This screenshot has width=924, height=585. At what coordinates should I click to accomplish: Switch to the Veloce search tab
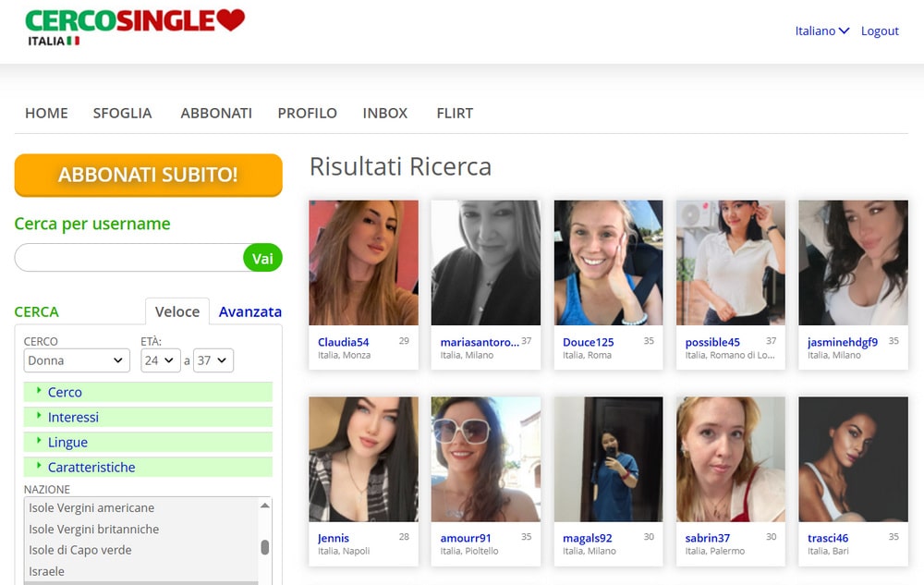pyautogui.click(x=177, y=311)
